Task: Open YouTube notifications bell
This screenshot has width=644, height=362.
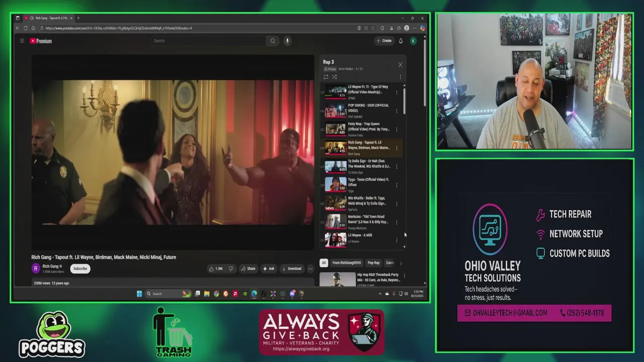Action: (401, 41)
